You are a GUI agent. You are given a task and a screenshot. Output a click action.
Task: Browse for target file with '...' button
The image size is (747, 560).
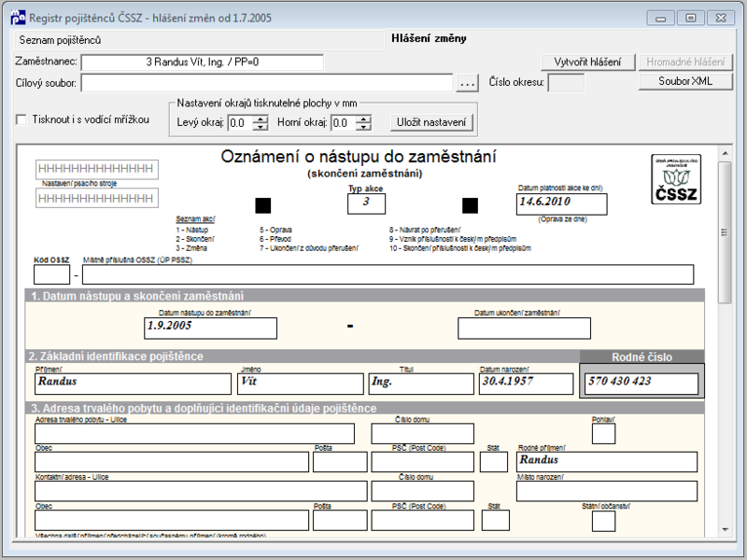point(467,83)
